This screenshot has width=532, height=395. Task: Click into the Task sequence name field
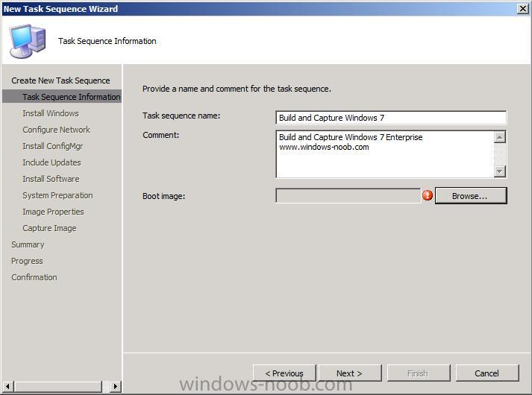391,118
